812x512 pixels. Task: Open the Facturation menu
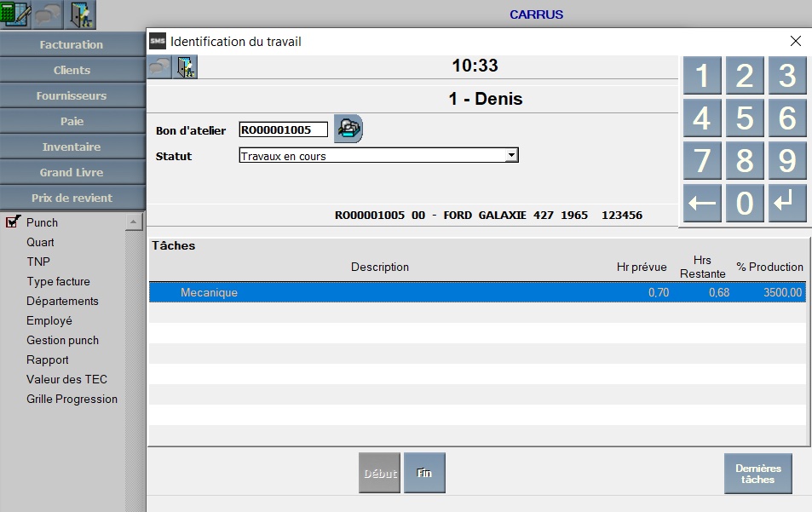(72, 44)
